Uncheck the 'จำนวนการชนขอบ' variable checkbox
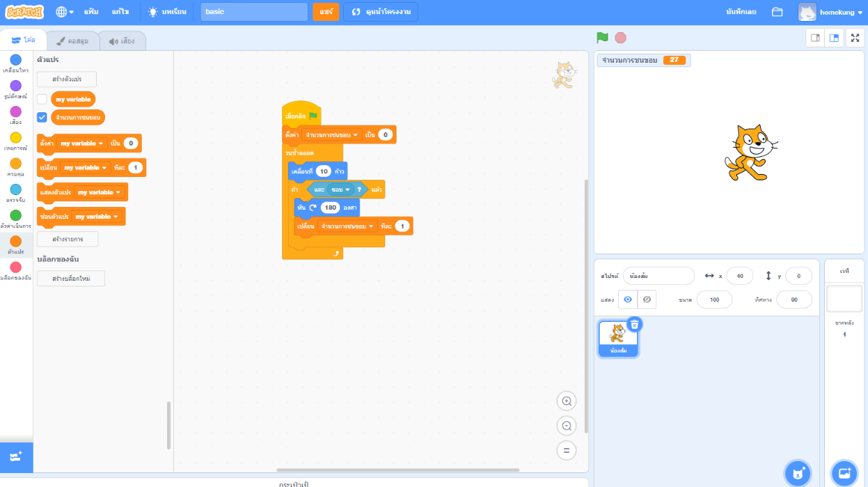This screenshot has height=487, width=868. point(40,117)
